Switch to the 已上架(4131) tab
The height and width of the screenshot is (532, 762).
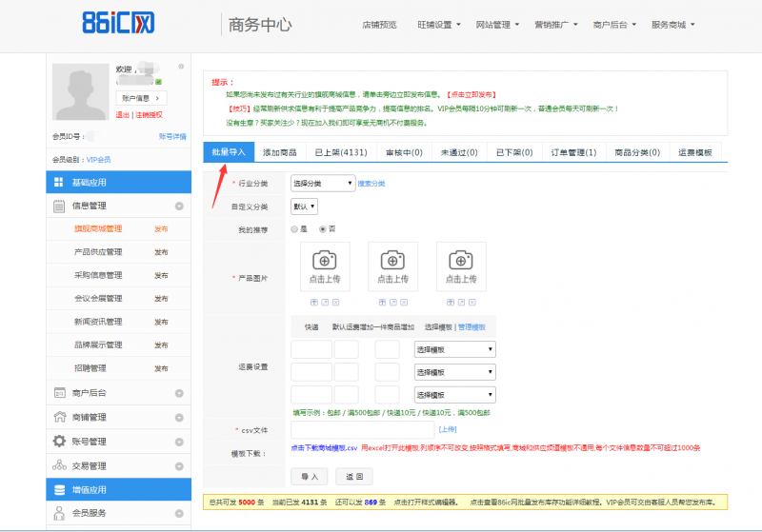click(x=341, y=152)
